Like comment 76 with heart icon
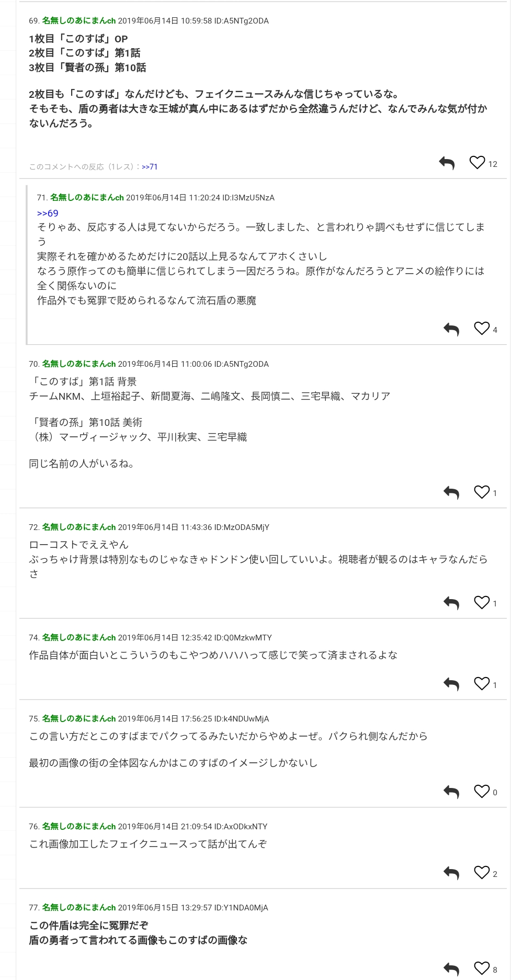Viewport: 511px width, 980px height. (x=482, y=872)
